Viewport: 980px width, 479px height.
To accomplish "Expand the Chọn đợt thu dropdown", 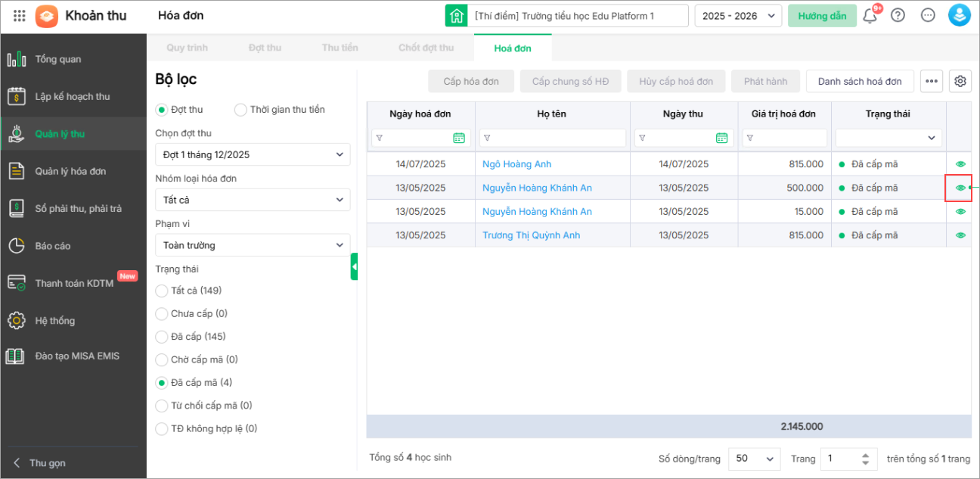I will [253, 154].
